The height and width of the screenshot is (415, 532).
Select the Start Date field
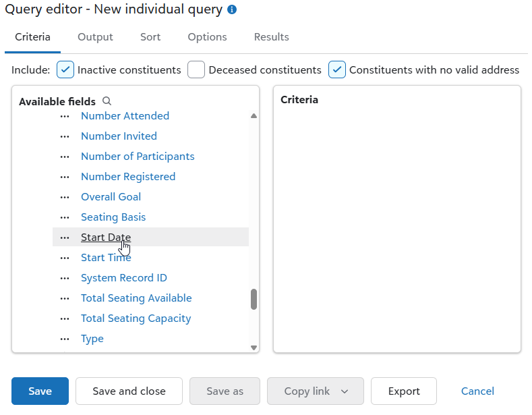(x=106, y=237)
